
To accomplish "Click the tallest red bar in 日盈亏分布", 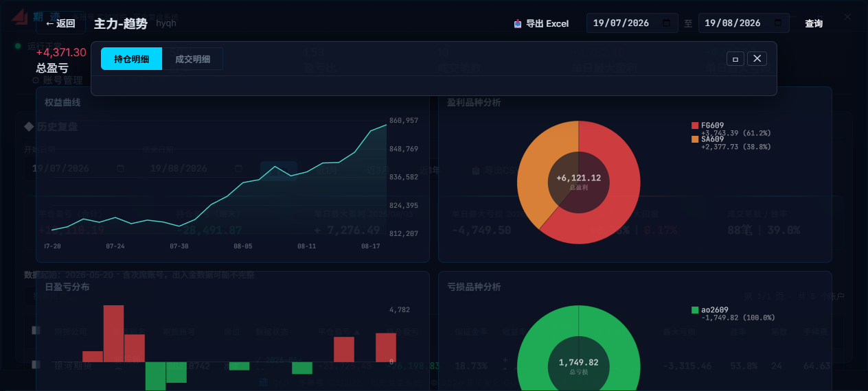I will coord(113,333).
